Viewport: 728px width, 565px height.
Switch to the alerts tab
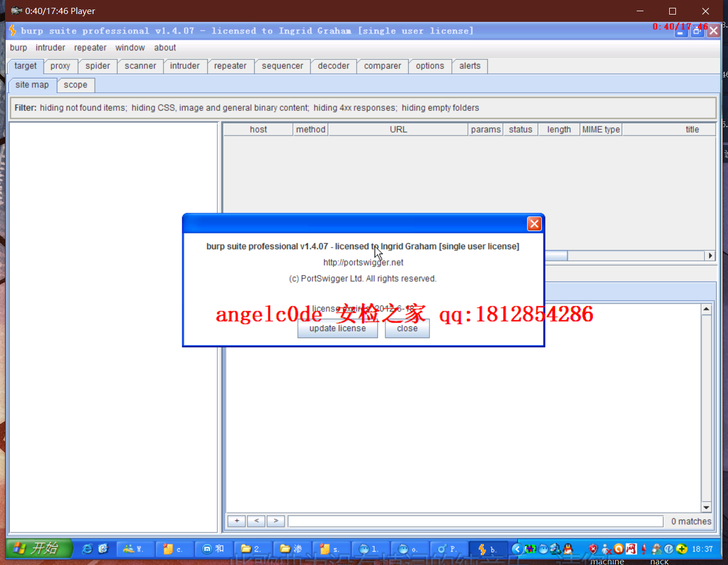click(x=470, y=66)
